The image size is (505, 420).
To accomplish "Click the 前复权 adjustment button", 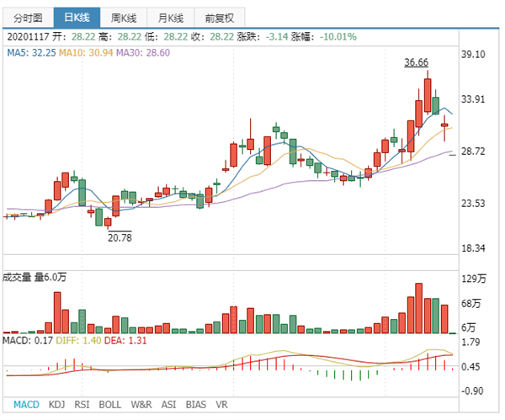I will pyautogui.click(x=221, y=17).
